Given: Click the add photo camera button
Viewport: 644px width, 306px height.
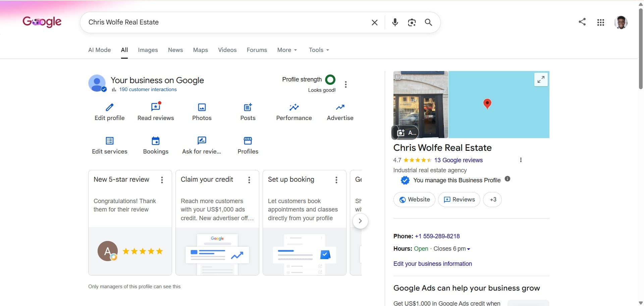Looking at the screenshot, I should pos(406,133).
